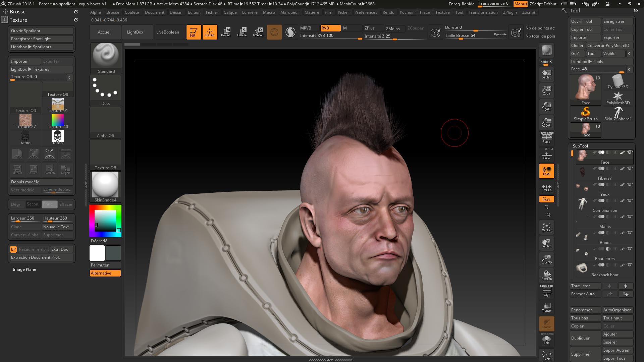Activate the Echelle scale tool

[242, 32]
